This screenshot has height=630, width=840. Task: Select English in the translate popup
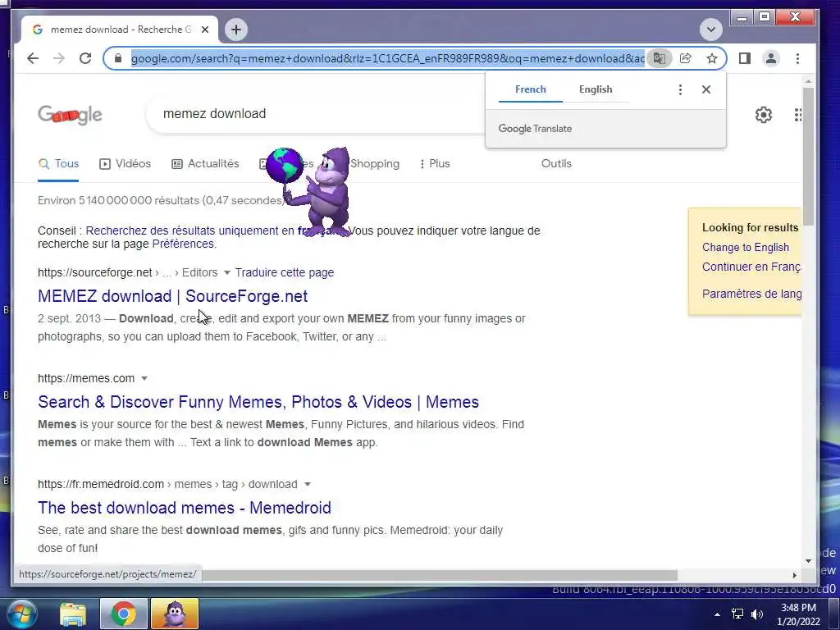[x=596, y=89]
